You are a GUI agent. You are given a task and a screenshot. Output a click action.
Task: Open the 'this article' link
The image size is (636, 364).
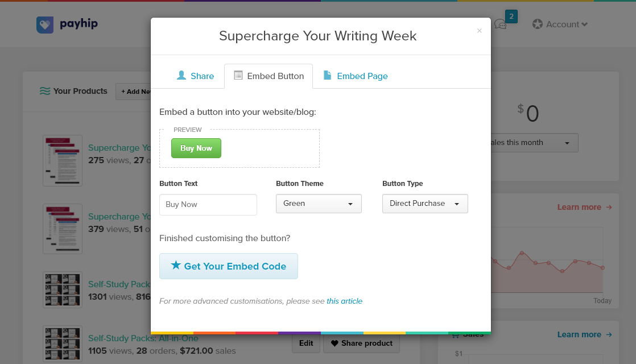(x=344, y=301)
